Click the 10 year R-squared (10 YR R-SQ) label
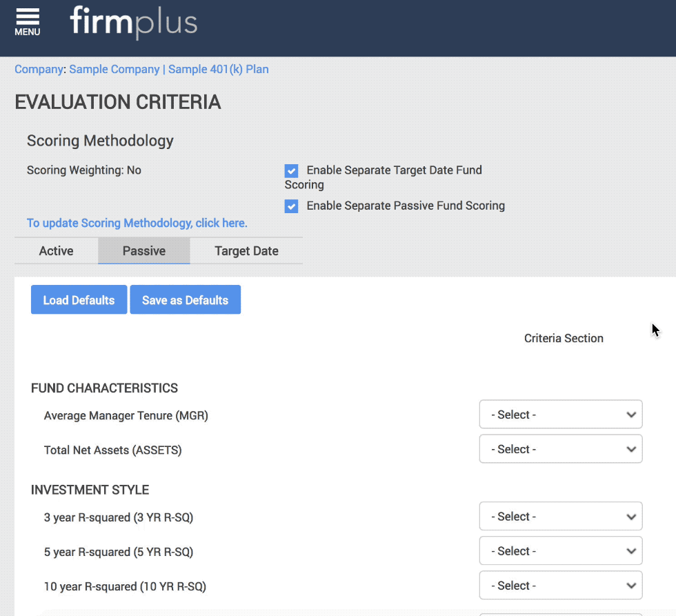The width and height of the screenshot is (676, 616). [125, 586]
